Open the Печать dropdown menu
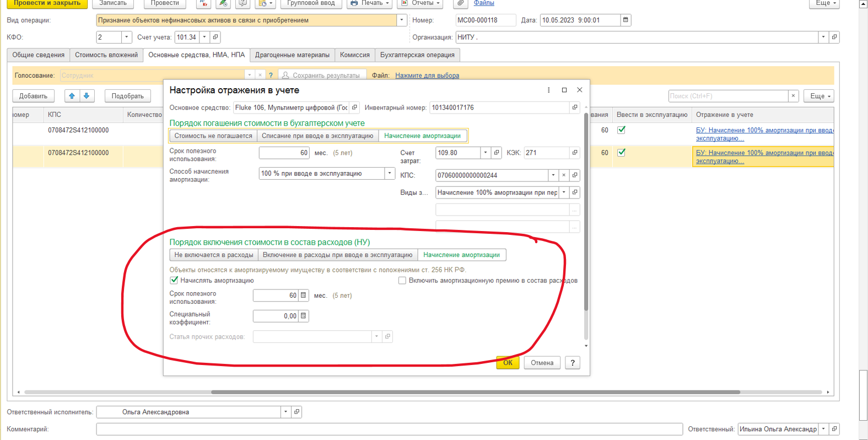Screen dimensions: 868x440 pos(369,3)
